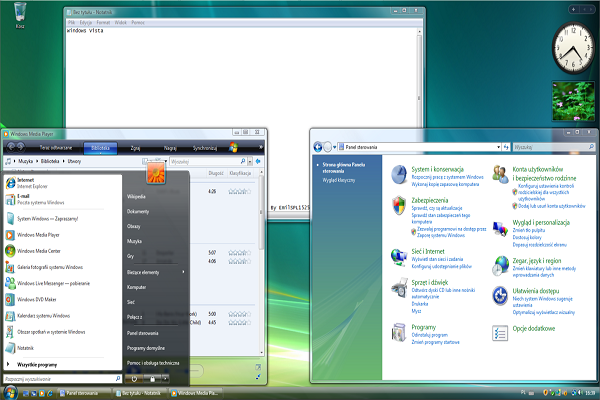This screenshot has width=600, height=400.
Task: Switch to the Nagraj tab in Media Player
Action: pos(170,148)
